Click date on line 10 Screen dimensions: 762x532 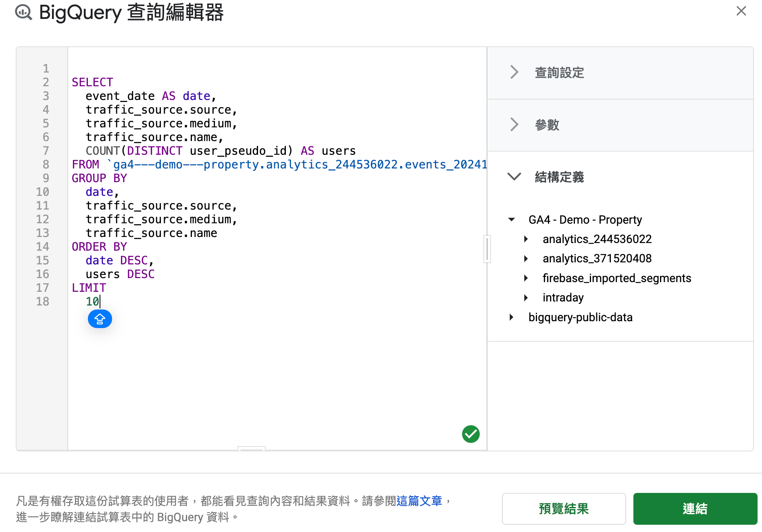[x=99, y=192]
